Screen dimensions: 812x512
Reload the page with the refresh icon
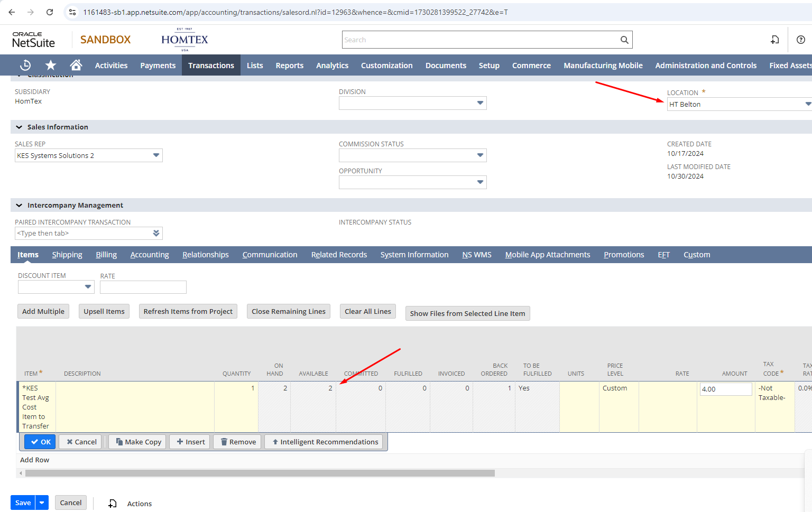pos(50,12)
